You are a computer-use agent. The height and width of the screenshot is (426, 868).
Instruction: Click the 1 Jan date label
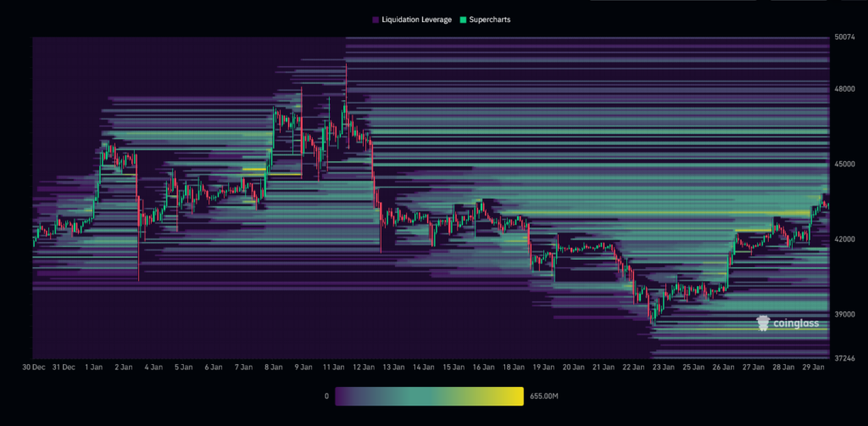(93, 367)
